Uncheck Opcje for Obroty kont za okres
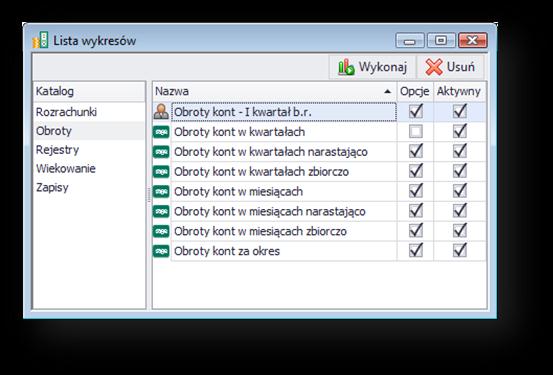This screenshot has width=553, height=375. 415,251
